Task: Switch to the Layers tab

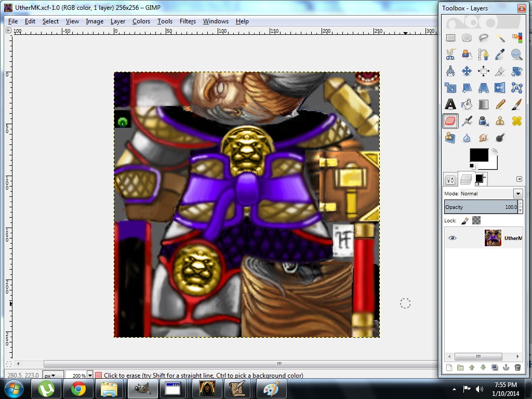Action: pyautogui.click(x=466, y=179)
